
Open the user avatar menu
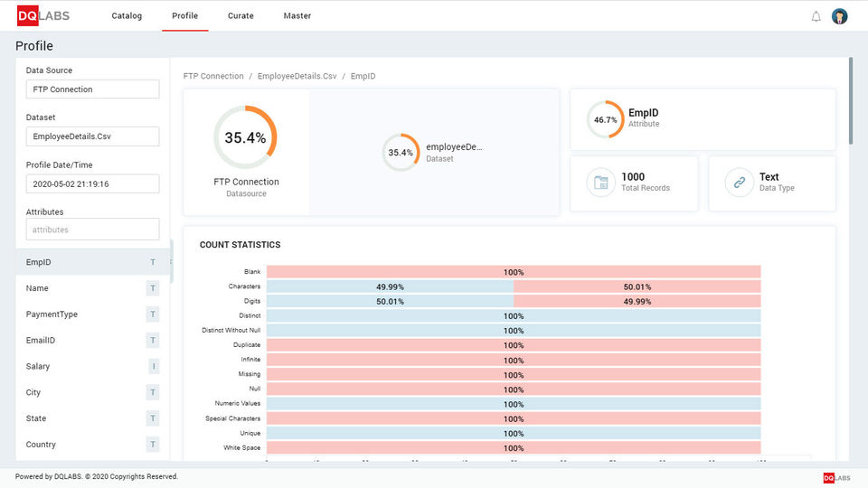839,16
